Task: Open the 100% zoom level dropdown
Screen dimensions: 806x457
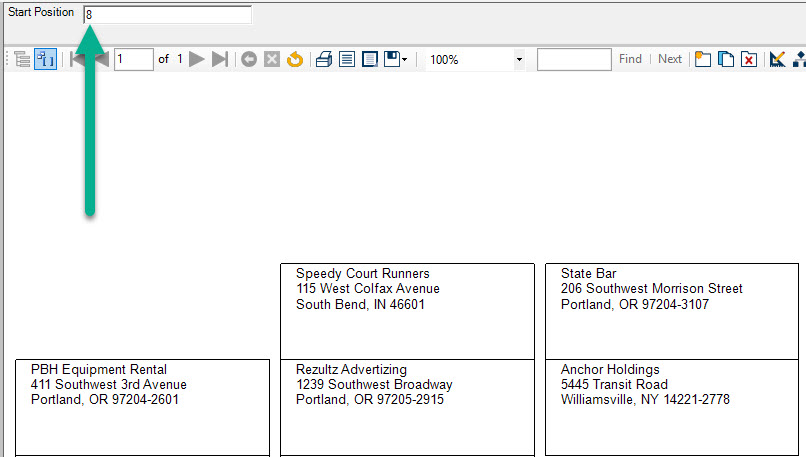Action: (519, 60)
